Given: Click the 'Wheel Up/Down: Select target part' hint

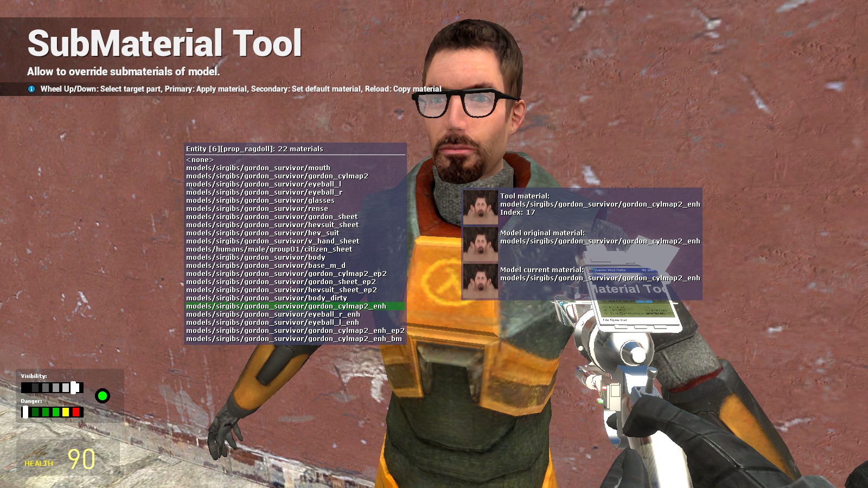Looking at the screenshot, I should pos(101,89).
